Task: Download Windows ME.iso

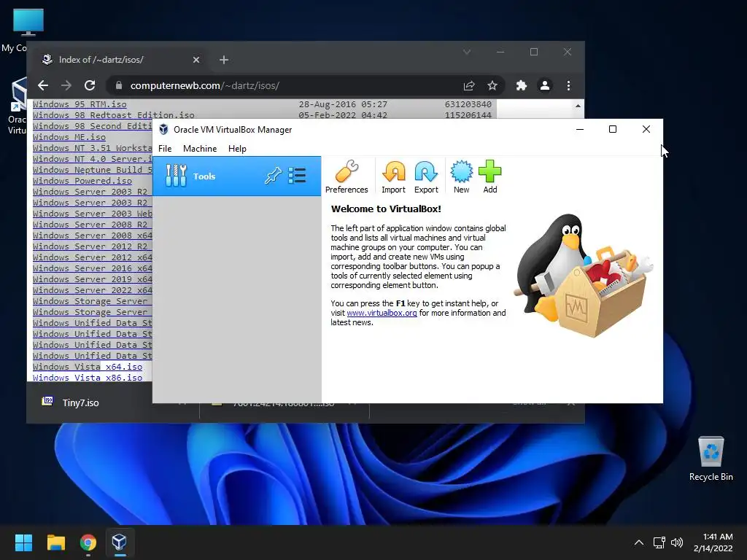Action: click(69, 137)
